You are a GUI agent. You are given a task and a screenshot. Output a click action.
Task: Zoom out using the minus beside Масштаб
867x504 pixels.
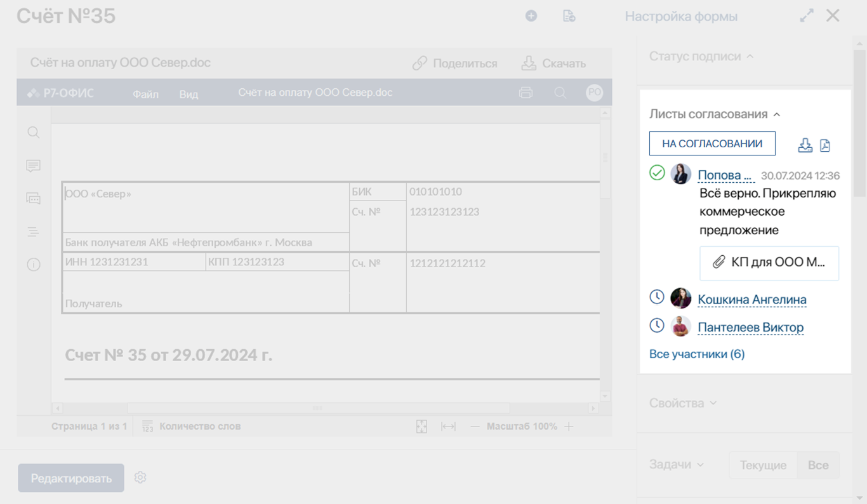[475, 427]
